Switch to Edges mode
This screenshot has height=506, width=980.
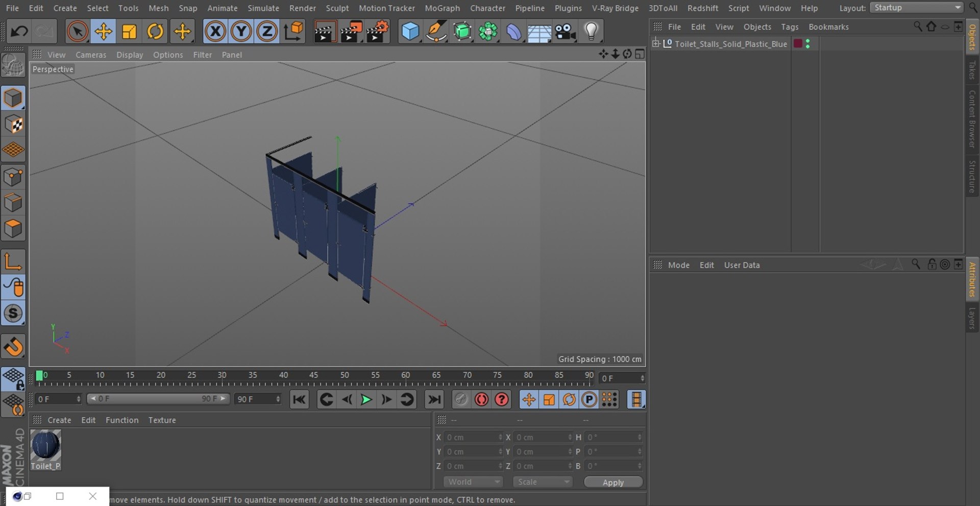point(13,203)
